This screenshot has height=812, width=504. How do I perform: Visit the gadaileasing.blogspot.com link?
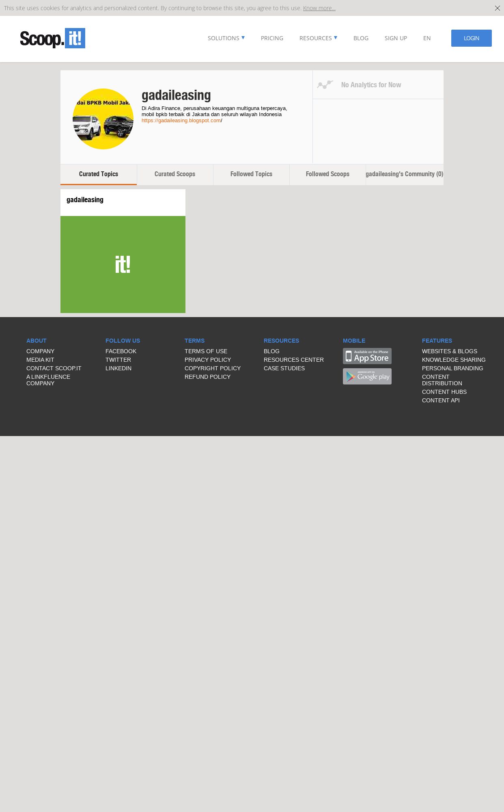click(181, 121)
